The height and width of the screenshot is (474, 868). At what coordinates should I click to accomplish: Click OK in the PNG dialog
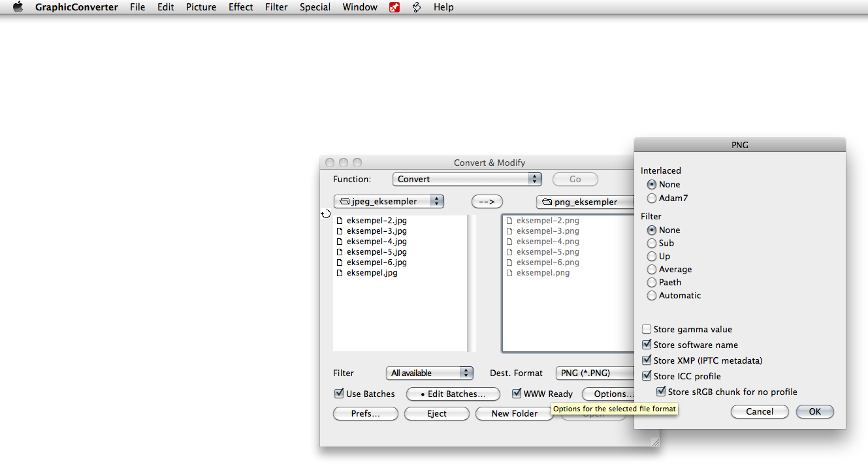(x=815, y=411)
